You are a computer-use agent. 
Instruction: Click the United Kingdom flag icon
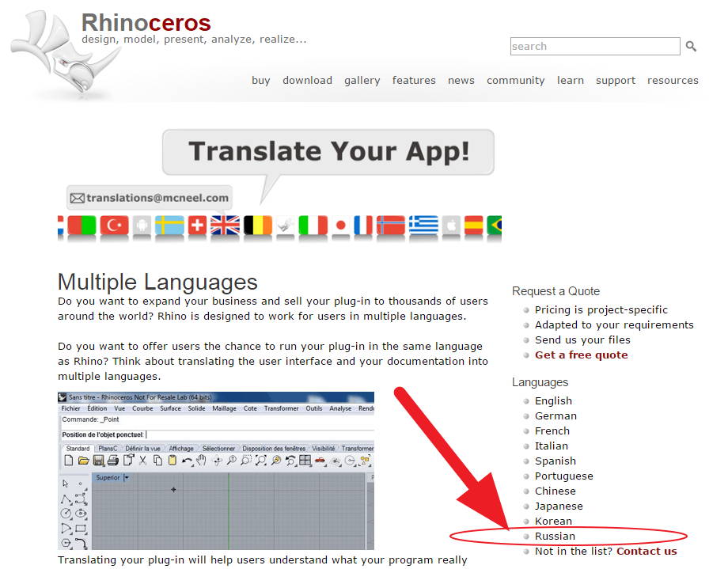click(x=226, y=226)
